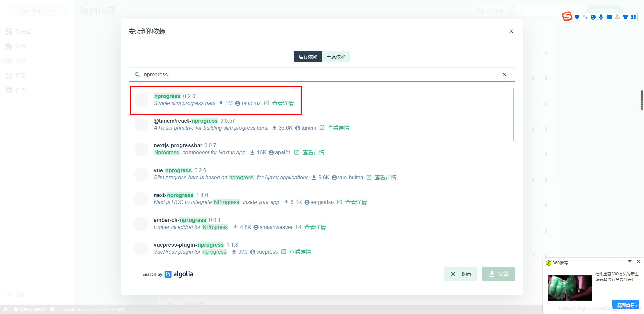
Task: Select the @tanem/react-nprogress package
Action: pyautogui.click(x=185, y=121)
